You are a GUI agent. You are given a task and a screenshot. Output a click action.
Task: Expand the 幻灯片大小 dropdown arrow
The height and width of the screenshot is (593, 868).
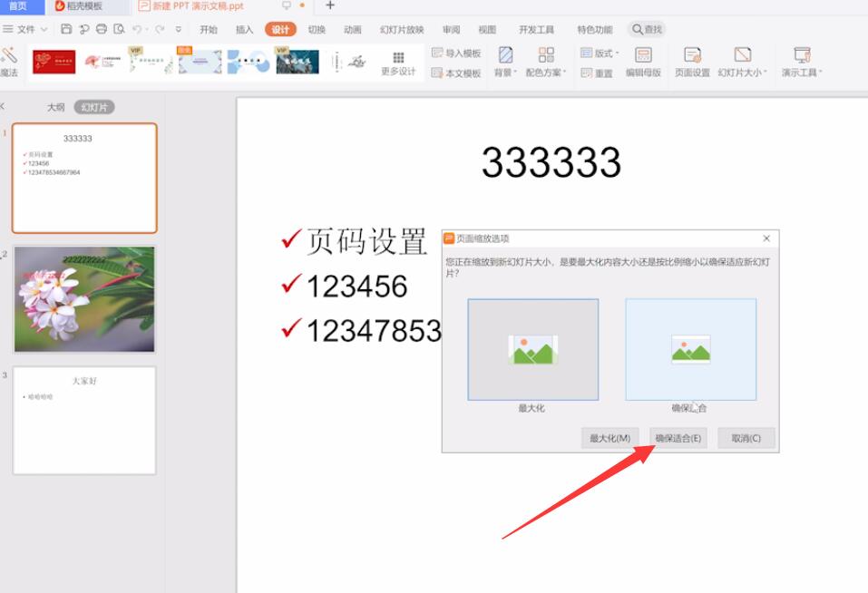765,73
